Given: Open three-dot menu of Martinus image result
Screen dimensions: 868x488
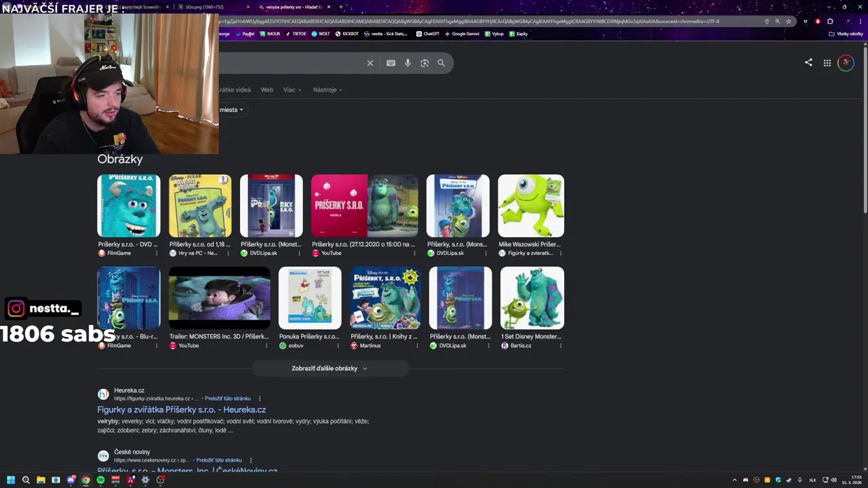Looking at the screenshot, I should (x=416, y=346).
